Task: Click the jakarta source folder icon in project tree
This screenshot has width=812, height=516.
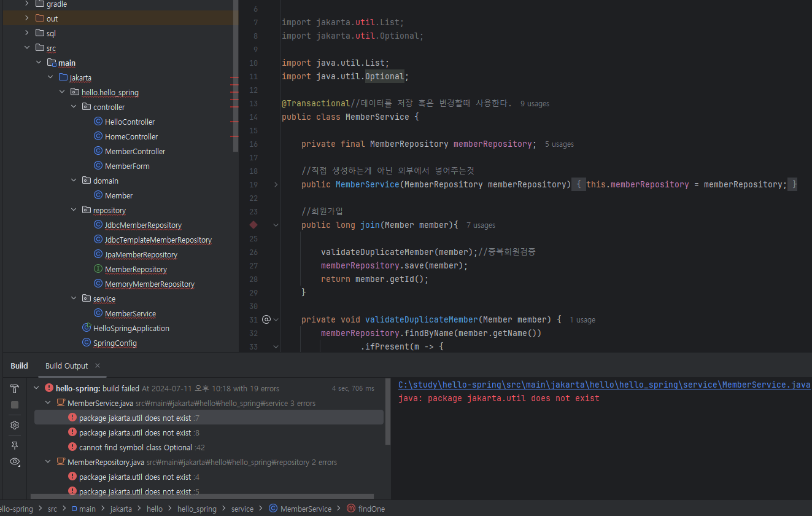Action: pyautogui.click(x=63, y=77)
